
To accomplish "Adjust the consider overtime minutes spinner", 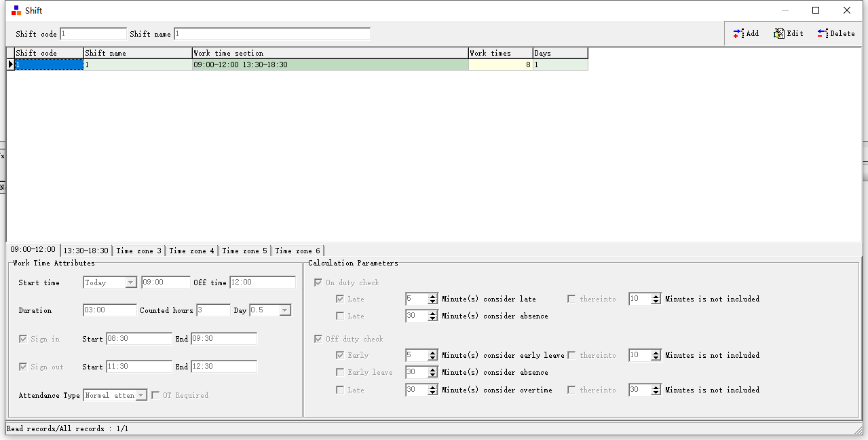I will click(432, 390).
